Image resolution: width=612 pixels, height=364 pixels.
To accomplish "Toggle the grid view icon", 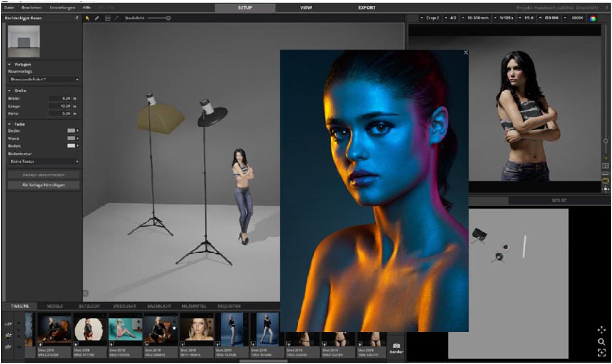I will (x=107, y=18).
